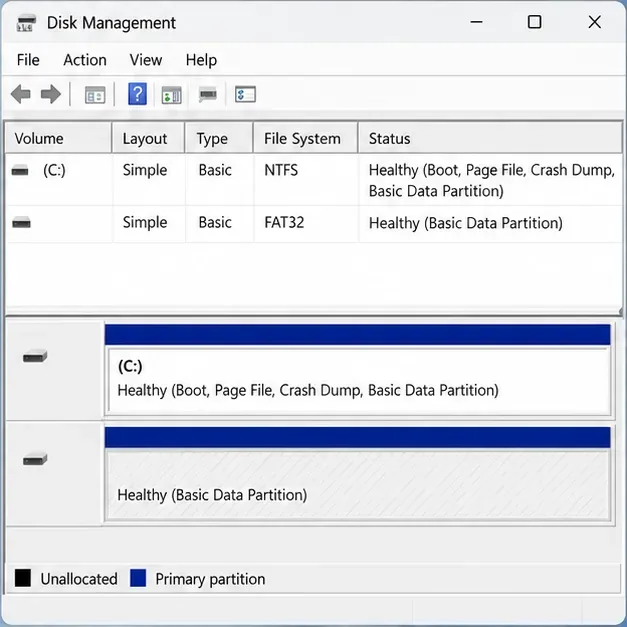This screenshot has width=627, height=627.
Task: Click the Back arrow toolbar icon
Action: pos(21,94)
